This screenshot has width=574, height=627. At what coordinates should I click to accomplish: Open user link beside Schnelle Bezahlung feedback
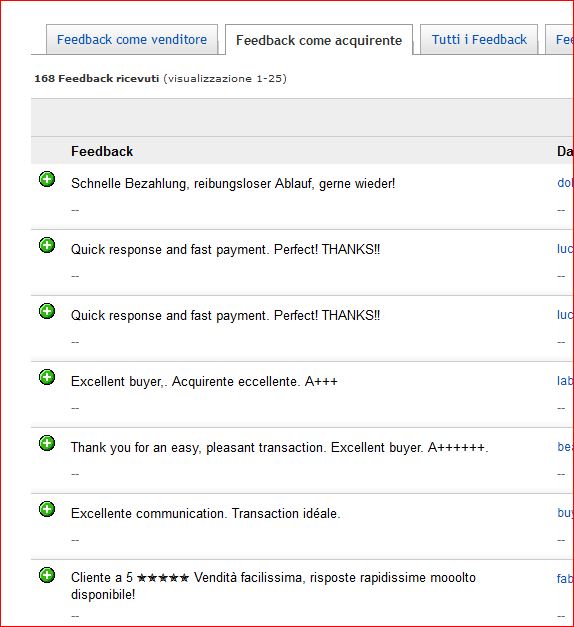565,183
